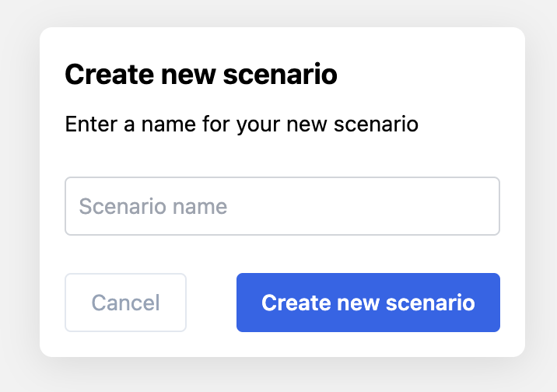The height and width of the screenshot is (392, 557).
Task: Hit the primary Create new scenario action
Action: click(x=368, y=303)
